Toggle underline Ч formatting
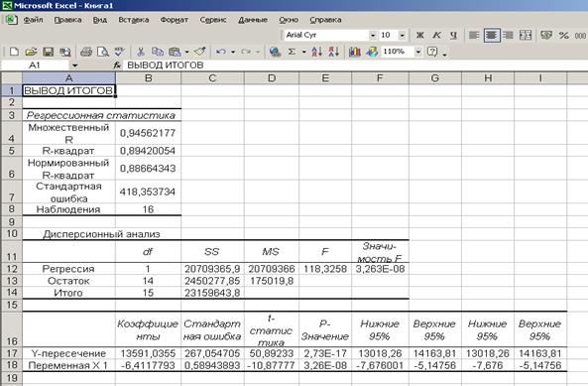Image resolution: width=588 pixels, height=386 pixels. (x=454, y=36)
